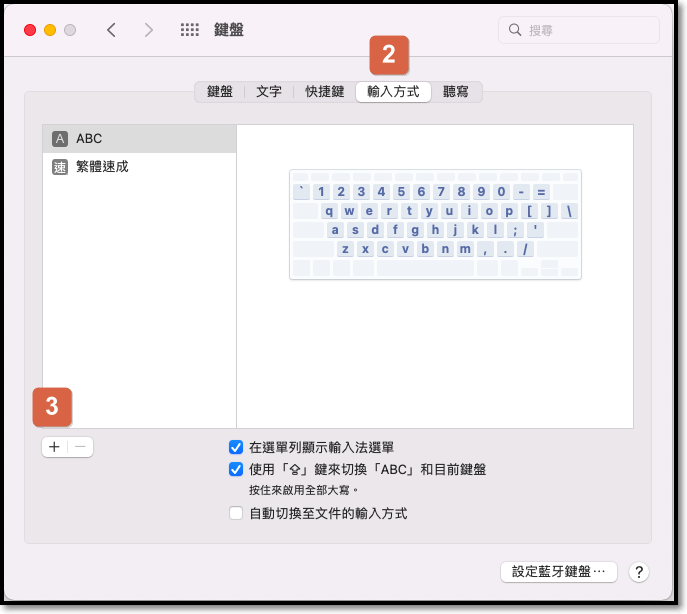Switch to the 鍵盤 tab
This screenshot has height=614, width=687.
(x=220, y=92)
